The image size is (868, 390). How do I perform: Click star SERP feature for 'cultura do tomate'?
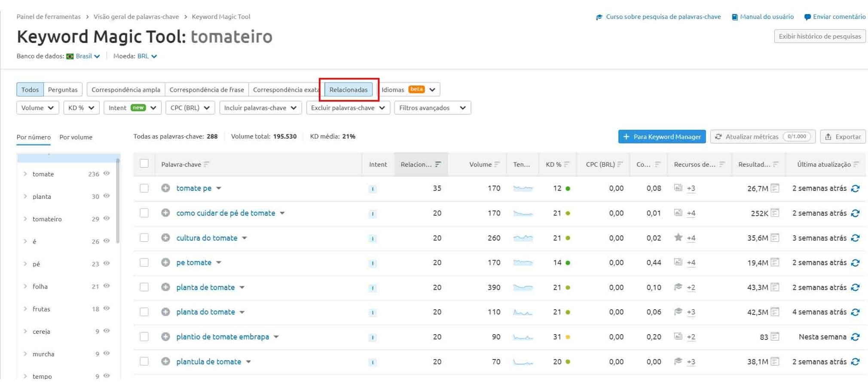pos(678,237)
